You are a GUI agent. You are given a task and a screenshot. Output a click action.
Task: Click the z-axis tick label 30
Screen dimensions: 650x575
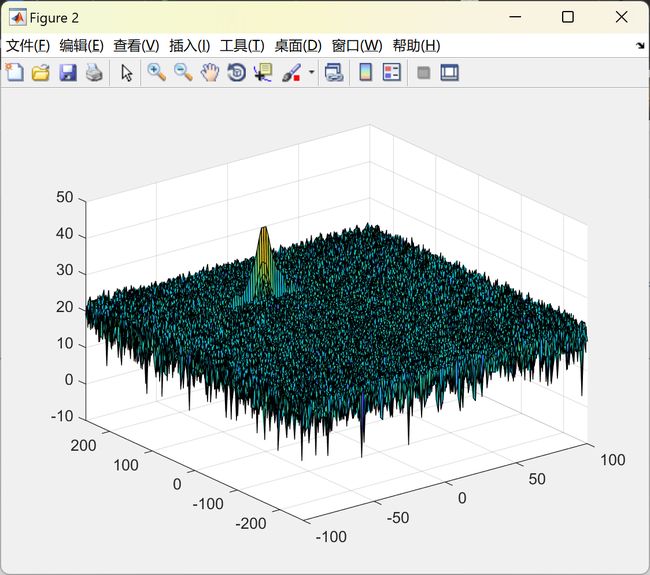click(65, 270)
